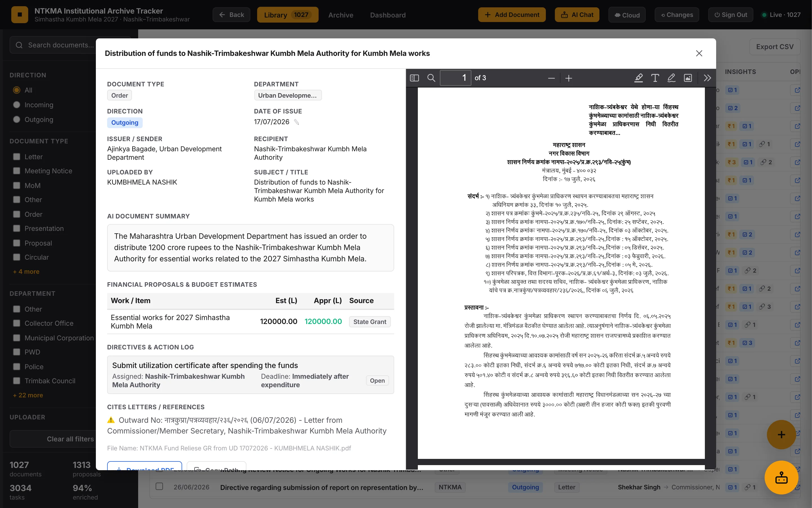Screen dimensions: 812x508
Task: Click the PDF page number field
Action: tap(455, 78)
